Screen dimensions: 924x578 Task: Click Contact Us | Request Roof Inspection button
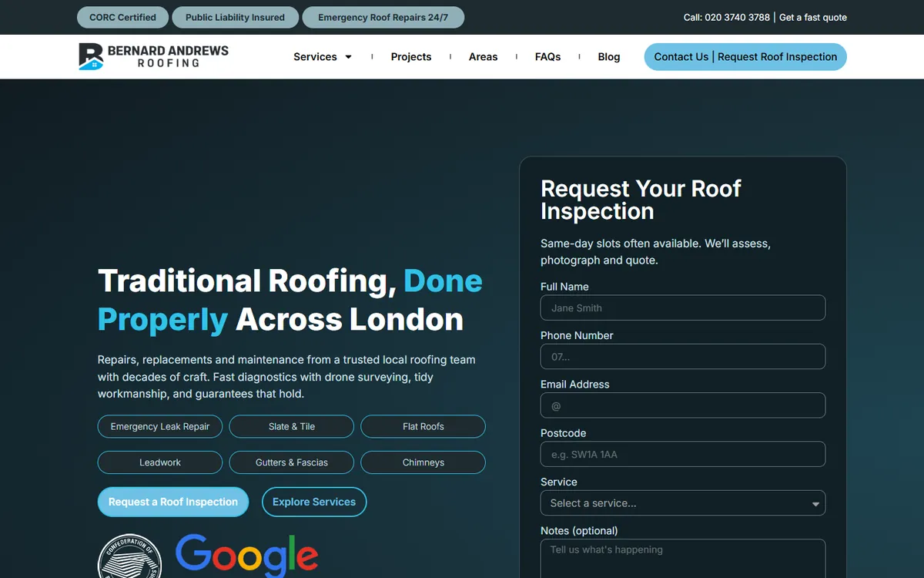(x=745, y=57)
